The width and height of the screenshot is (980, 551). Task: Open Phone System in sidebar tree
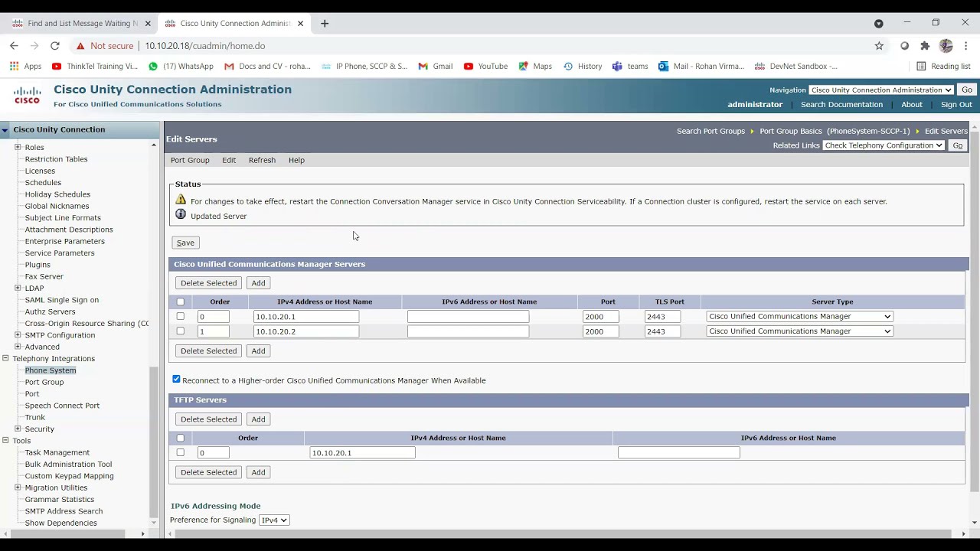click(x=51, y=370)
